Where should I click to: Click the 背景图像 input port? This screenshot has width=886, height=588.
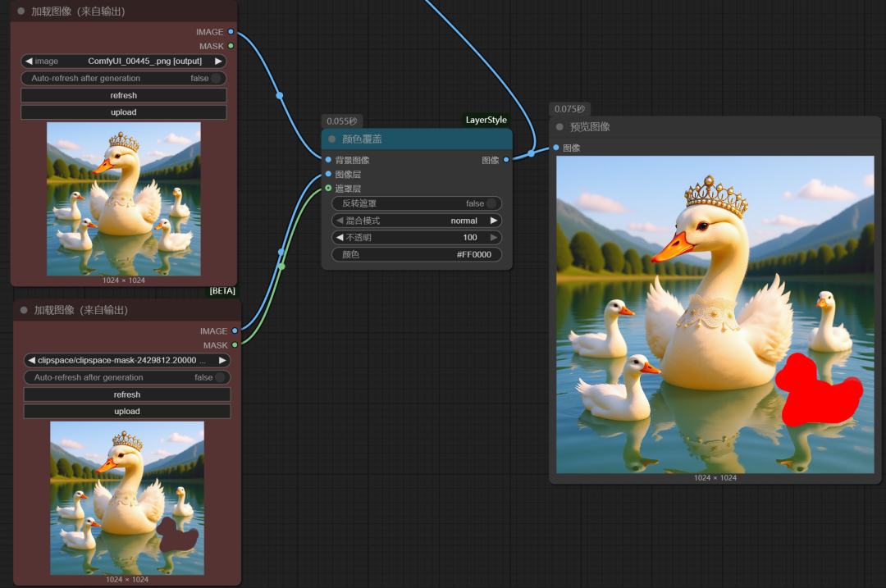[328, 160]
